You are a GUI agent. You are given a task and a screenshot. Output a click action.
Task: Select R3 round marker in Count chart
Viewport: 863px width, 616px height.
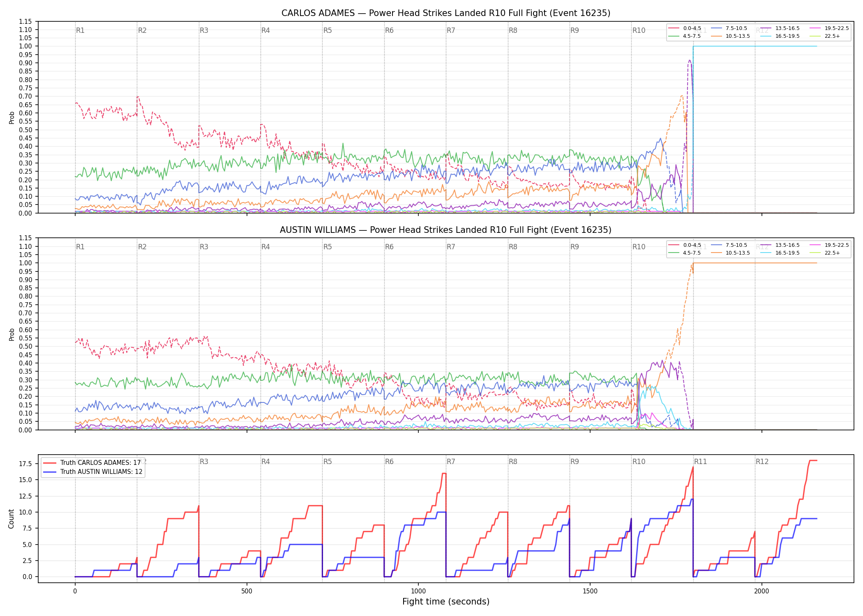[x=204, y=462]
